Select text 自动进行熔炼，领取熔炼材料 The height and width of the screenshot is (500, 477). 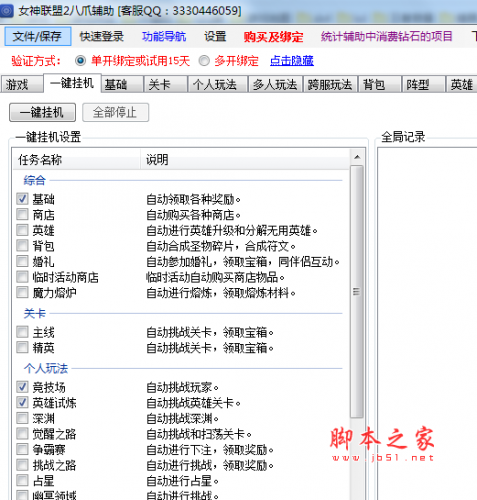tap(221, 293)
